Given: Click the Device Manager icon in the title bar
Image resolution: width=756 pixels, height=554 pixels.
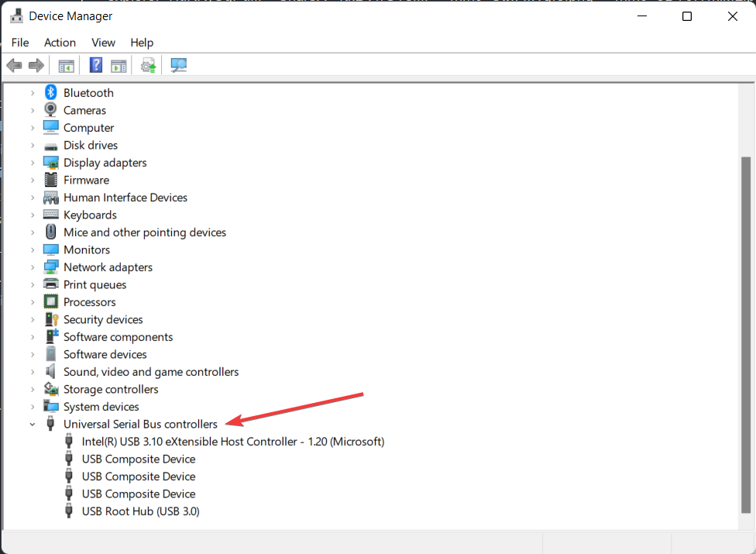Looking at the screenshot, I should (16, 15).
